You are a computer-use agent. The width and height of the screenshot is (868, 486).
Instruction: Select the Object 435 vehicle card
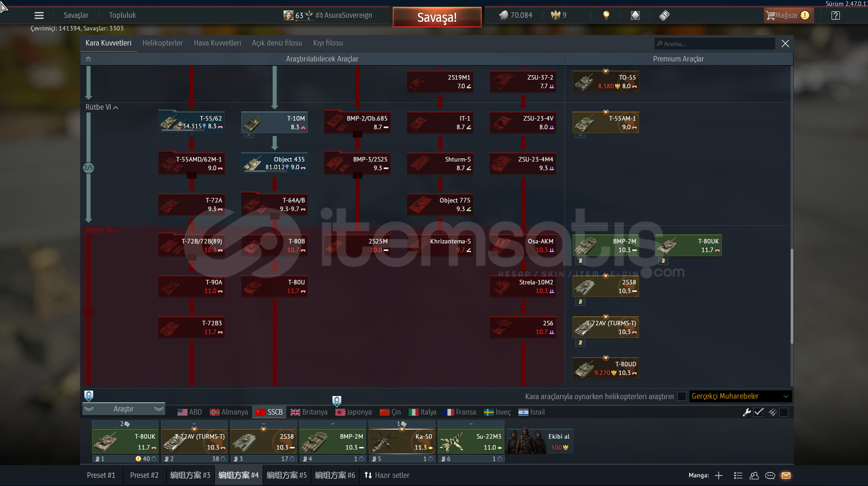pyautogui.click(x=274, y=163)
